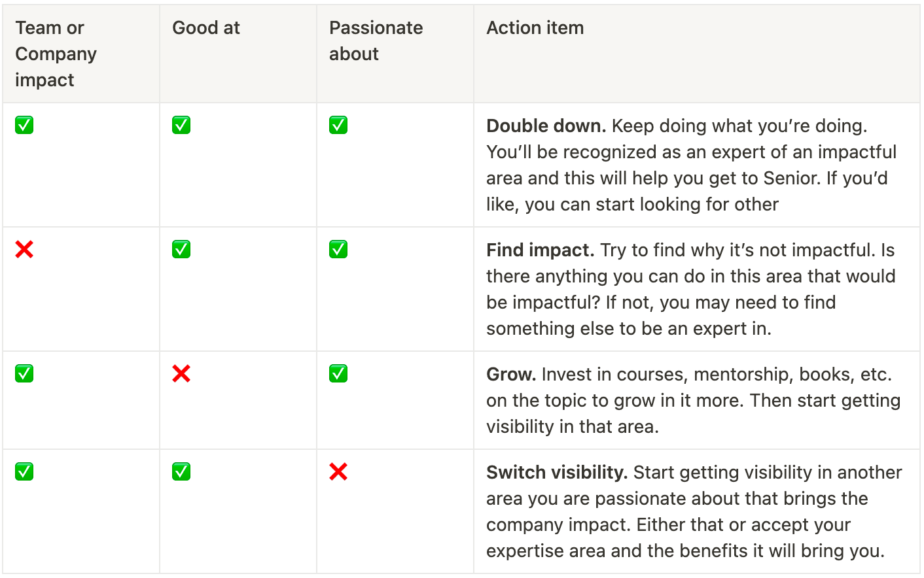Click green check under Good at, Switch visibility row
This screenshot has width=924, height=578.
[x=181, y=471]
